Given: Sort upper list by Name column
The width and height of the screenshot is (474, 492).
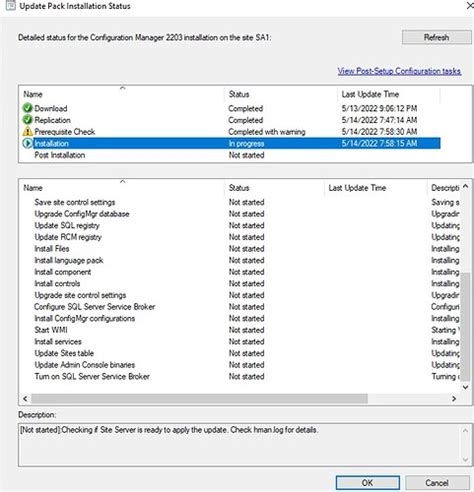Looking at the screenshot, I should click(122, 94).
